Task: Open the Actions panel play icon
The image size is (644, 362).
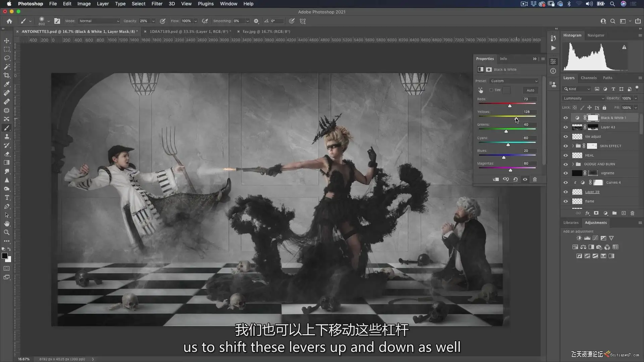Action: [x=553, y=48]
